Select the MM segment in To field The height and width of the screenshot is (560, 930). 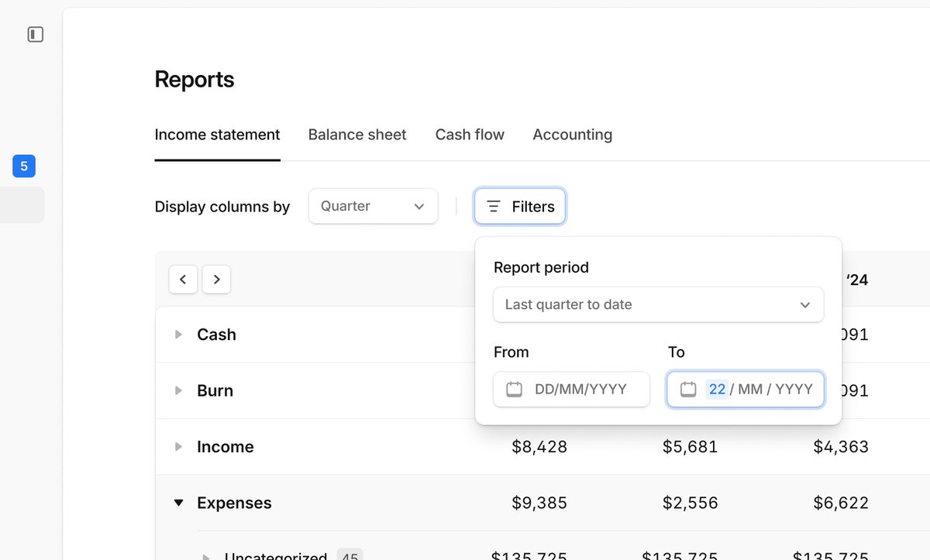[750, 389]
